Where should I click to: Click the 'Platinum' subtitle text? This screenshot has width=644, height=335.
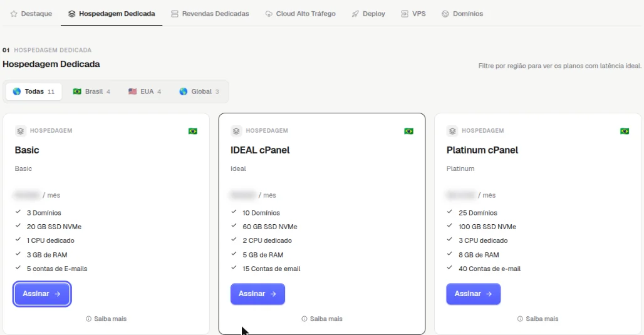point(460,168)
